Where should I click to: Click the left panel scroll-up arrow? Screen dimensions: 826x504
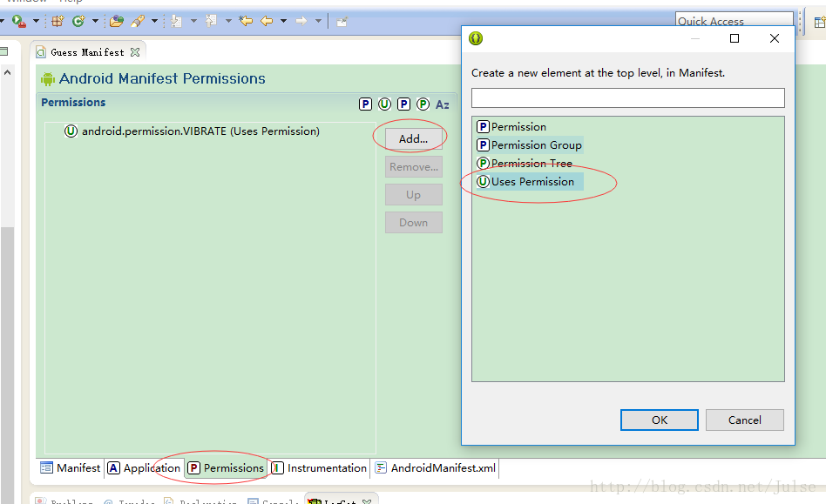pos(7,72)
